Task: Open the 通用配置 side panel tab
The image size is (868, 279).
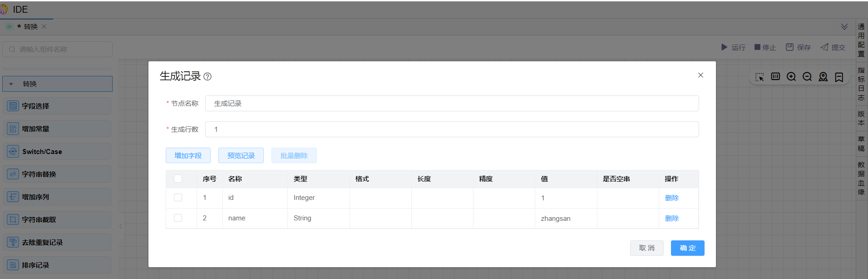Action: 861,40
